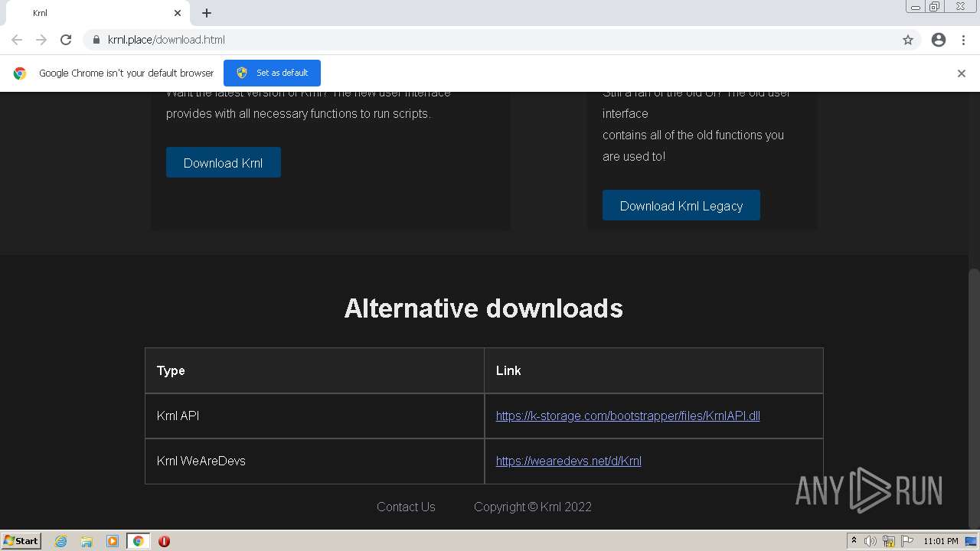The width and height of the screenshot is (980, 551).
Task: Click the Krnl WeAreDevs table cell
Action: click(x=315, y=461)
